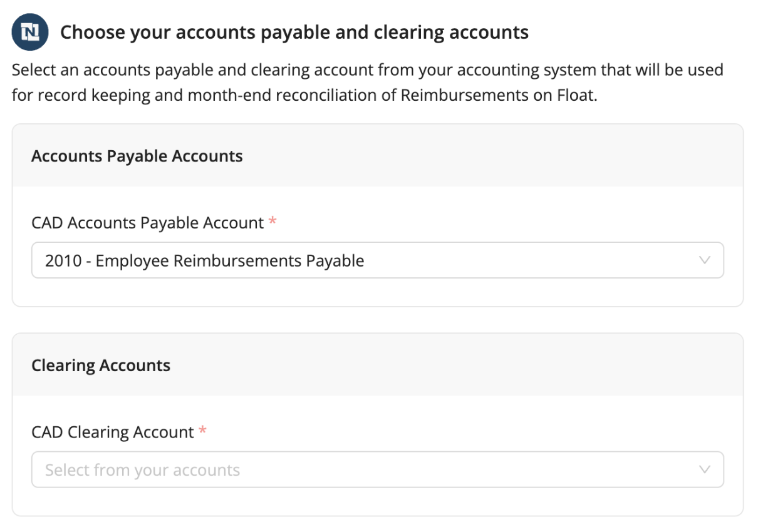Screen dimensions: 758x532
Task: Click the chevron arrow in Accounts Payable dropdown
Action: point(705,260)
